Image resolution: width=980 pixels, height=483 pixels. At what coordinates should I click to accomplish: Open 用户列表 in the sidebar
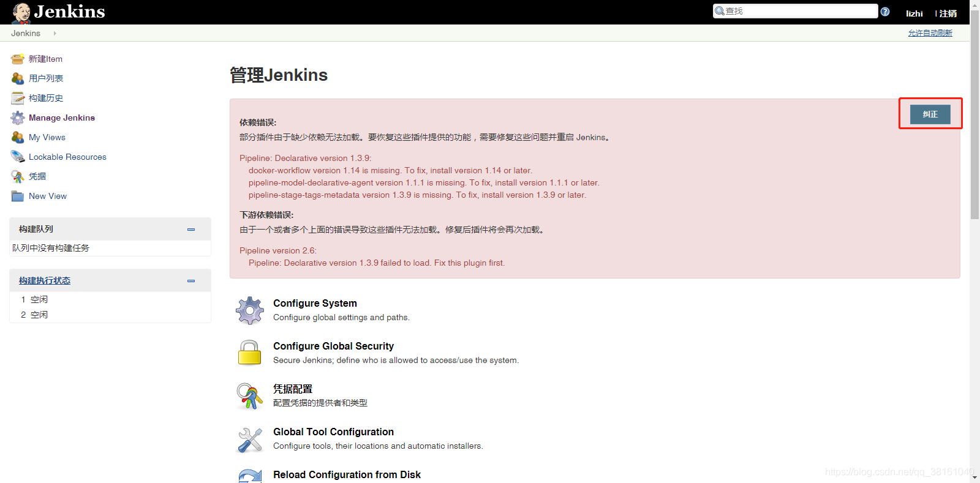(46, 78)
